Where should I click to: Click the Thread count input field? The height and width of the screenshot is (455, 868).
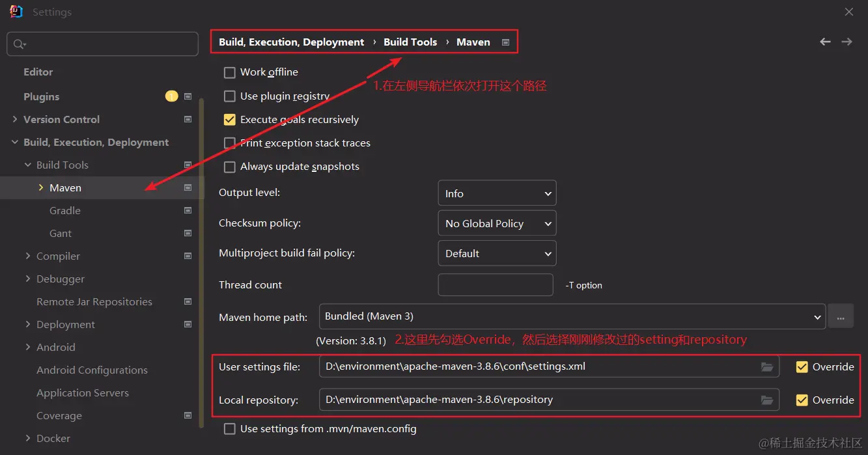click(x=496, y=284)
